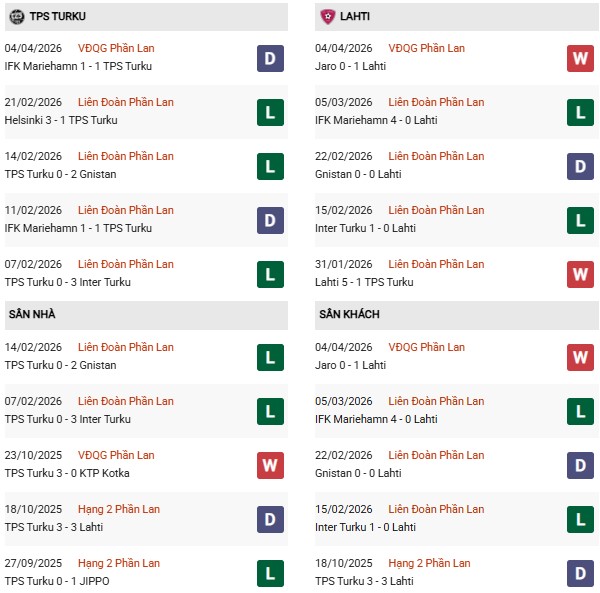This screenshot has height=593, width=600.
Task: Click D badge on 11/02/2026 IFK Mariehamn draw
Action: coord(270,220)
